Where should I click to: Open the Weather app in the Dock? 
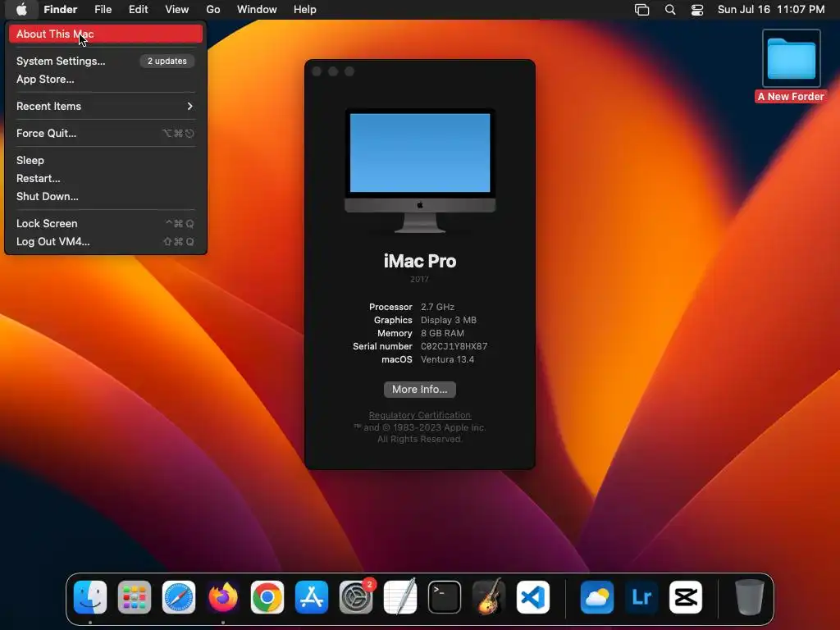point(597,597)
